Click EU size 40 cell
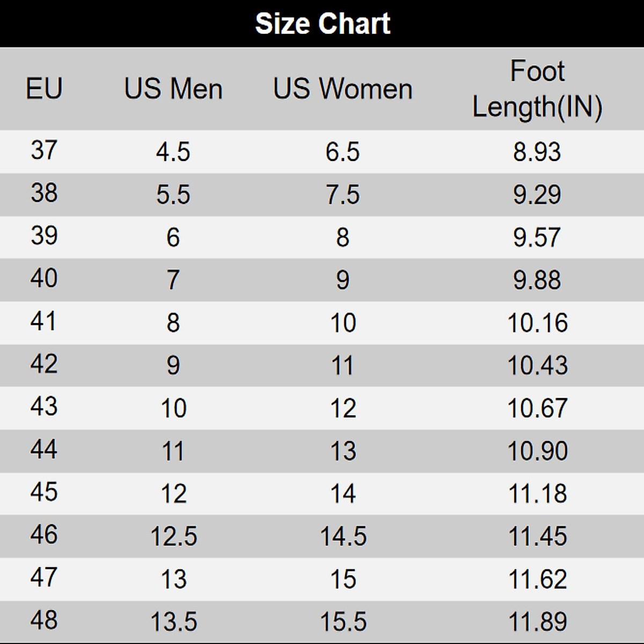The height and width of the screenshot is (644, 644). tap(44, 279)
